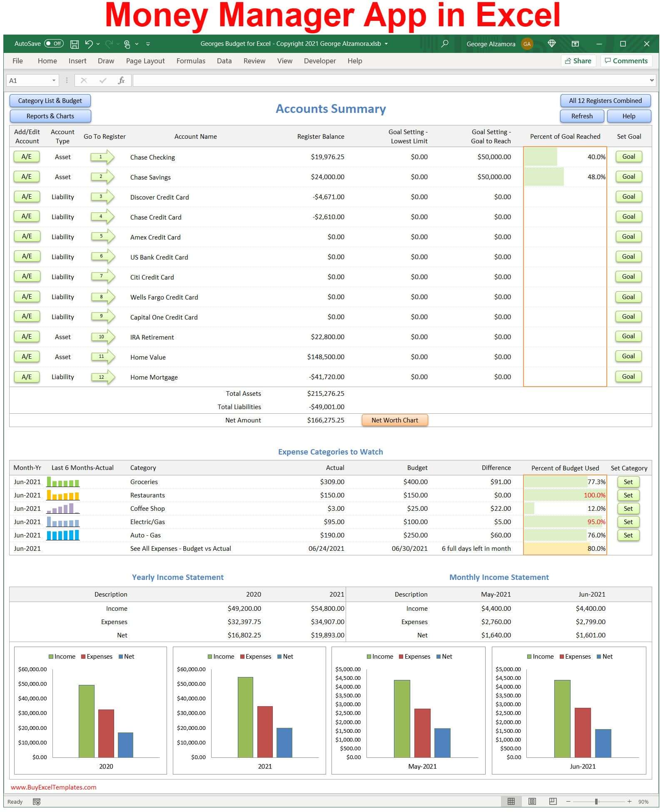Select Page Break Preview view icon
This screenshot has width=663, height=812.
(553, 801)
